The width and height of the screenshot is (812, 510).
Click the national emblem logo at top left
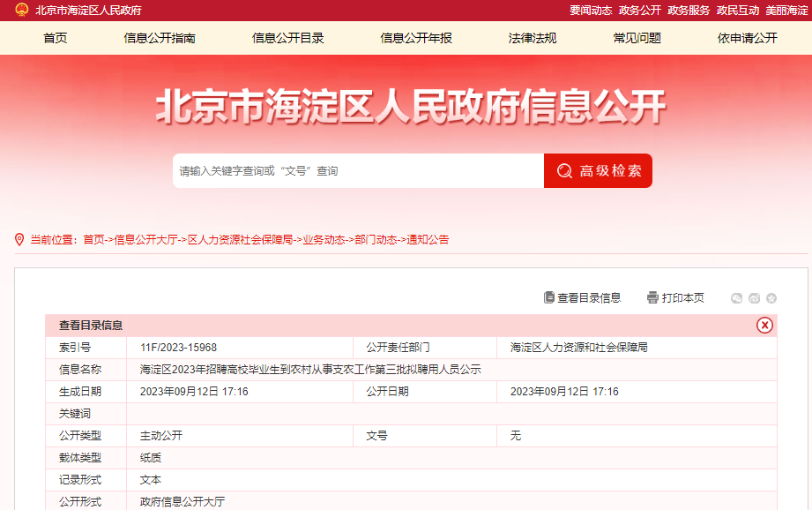[x=21, y=10]
